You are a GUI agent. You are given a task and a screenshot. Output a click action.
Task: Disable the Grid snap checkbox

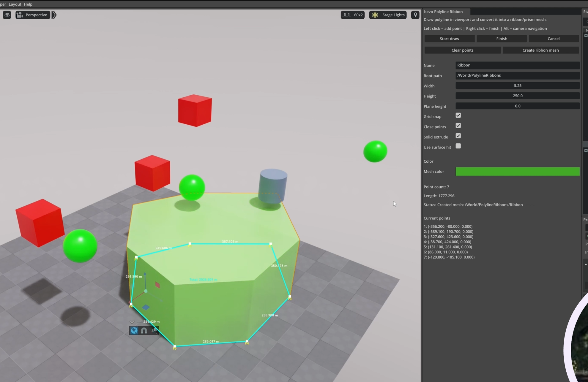point(458,115)
